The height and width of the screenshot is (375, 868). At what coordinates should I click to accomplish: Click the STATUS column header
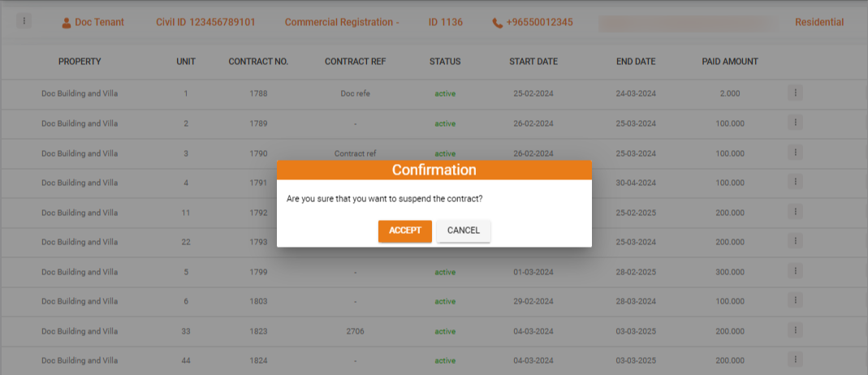click(x=445, y=62)
